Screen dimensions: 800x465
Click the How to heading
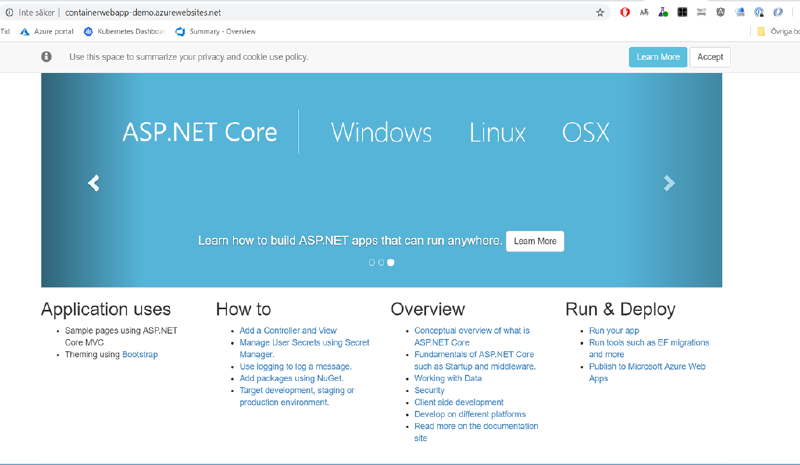tap(243, 309)
